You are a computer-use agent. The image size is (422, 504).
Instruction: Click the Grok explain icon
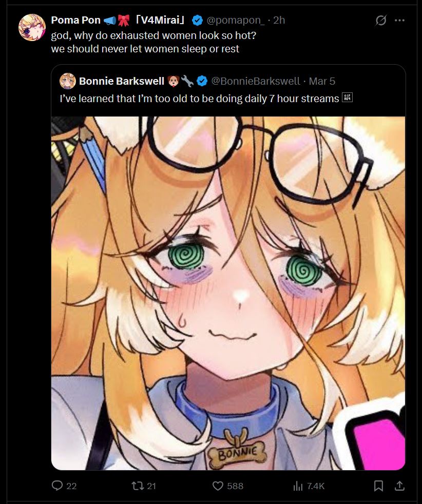pyautogui.click(x=381, y=20)
